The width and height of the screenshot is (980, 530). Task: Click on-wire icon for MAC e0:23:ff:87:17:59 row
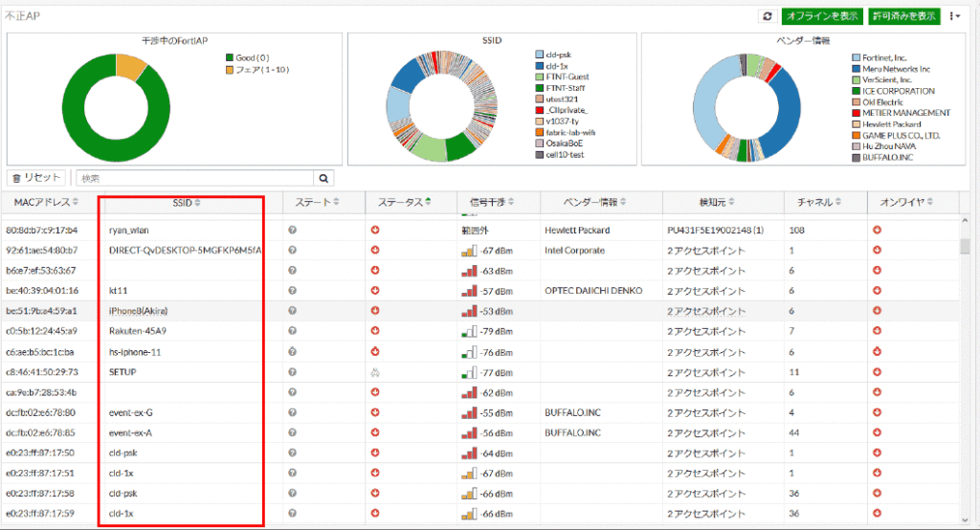pos(877,513)
